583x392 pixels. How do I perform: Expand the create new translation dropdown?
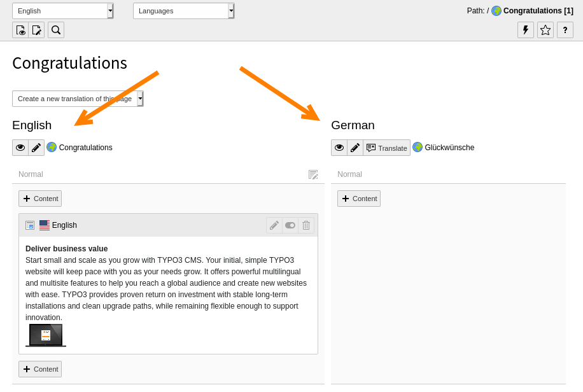(78, 99)
